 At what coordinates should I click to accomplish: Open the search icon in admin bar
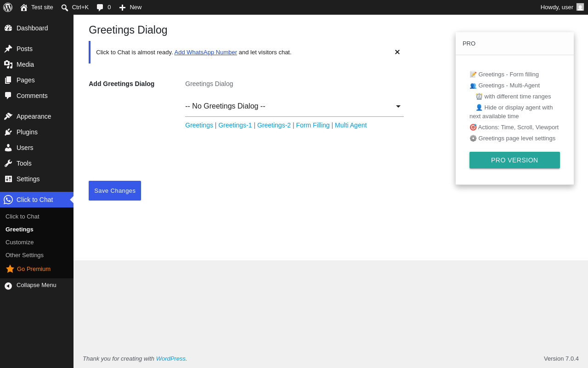click(x=65, y=7)
